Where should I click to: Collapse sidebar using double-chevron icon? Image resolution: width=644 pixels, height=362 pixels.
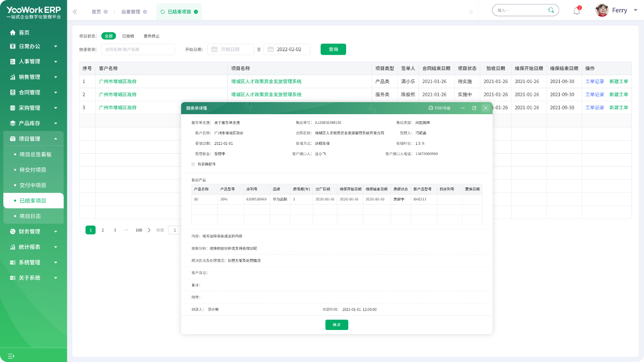75,12
